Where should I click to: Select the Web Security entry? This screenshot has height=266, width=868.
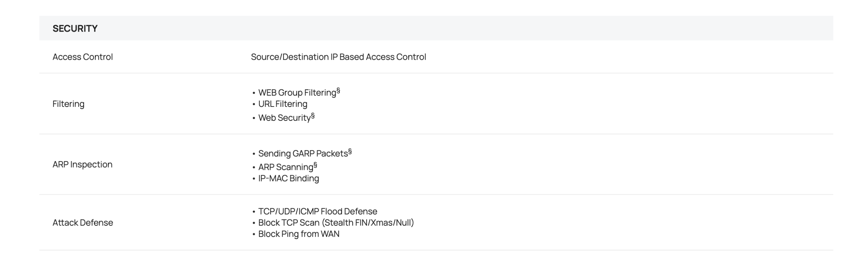(x=284, y=118)
